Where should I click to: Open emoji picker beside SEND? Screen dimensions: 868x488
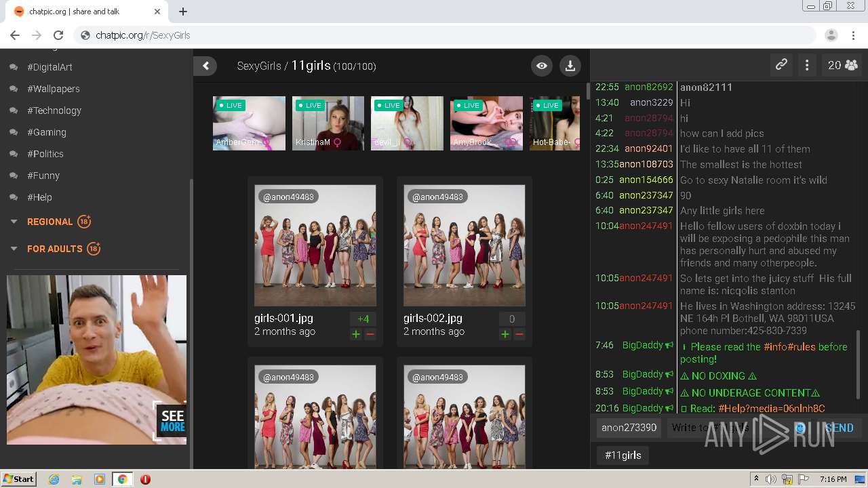(800, 428)
